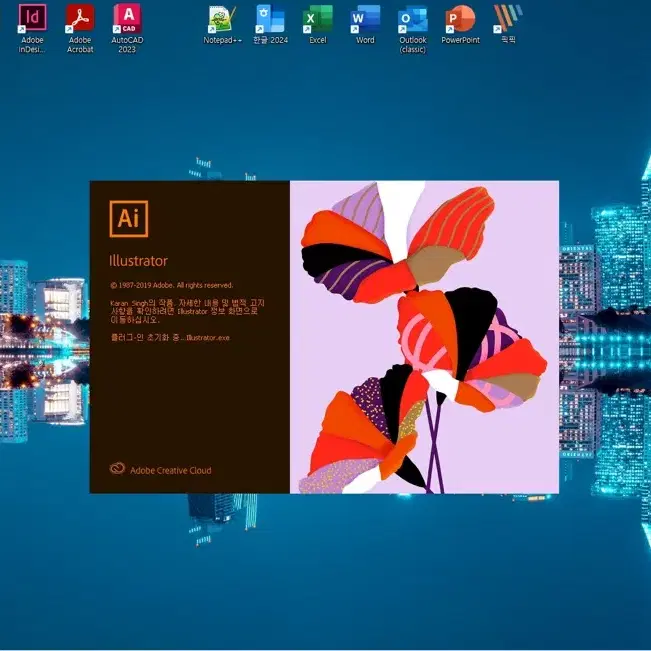The width and height of the screenshot is (651, 651).
Task: Open the 픽픽 desktop shortcut
Action: point(508,25)
